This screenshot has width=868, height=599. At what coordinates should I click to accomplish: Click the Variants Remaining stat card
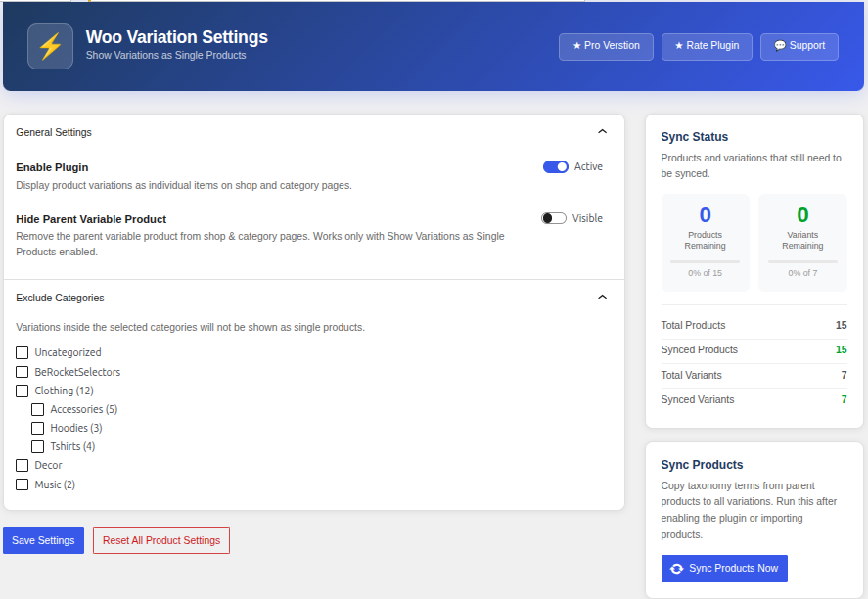tap(801, 242)
